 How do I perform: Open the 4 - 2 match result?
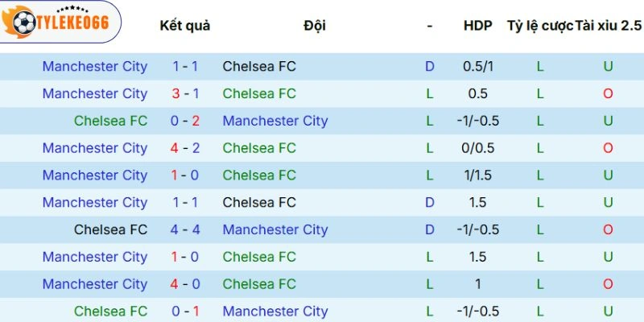185,148
